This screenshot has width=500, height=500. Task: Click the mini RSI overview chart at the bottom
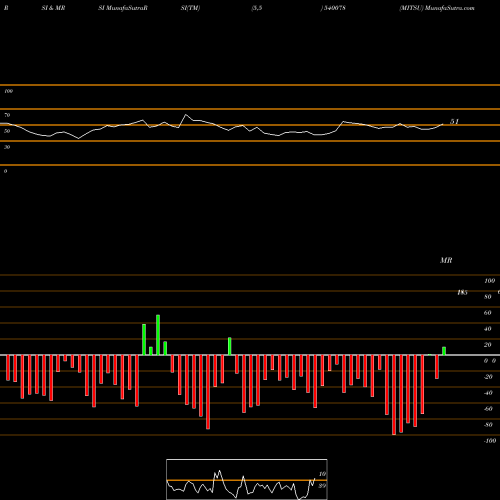[247, 479]
